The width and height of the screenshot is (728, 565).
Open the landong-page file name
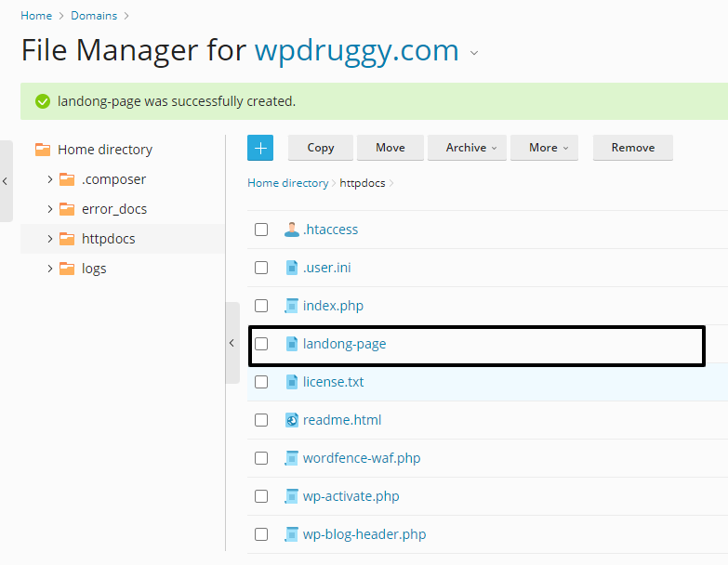click(345, 344)
